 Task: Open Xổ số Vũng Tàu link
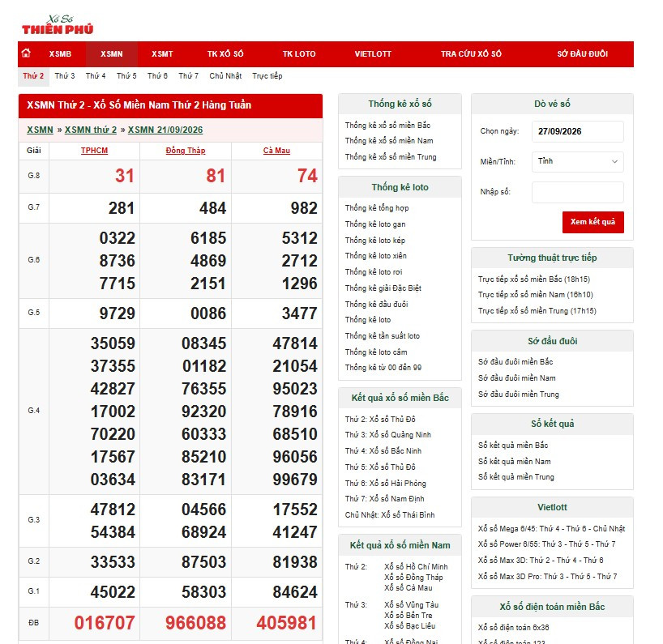coord(411,604)
